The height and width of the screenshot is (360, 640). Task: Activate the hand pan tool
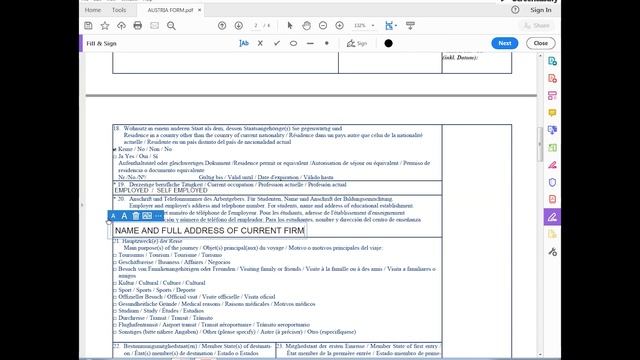(307, 26)
